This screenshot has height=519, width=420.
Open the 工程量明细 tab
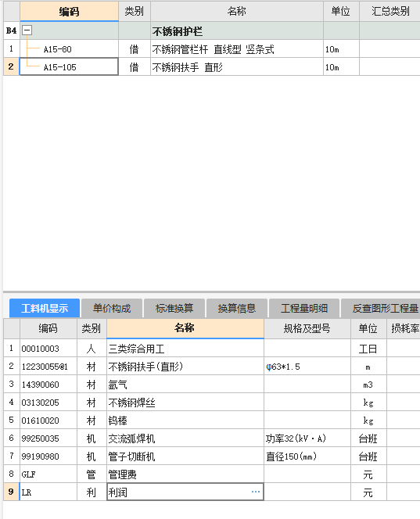pos(304,309)
